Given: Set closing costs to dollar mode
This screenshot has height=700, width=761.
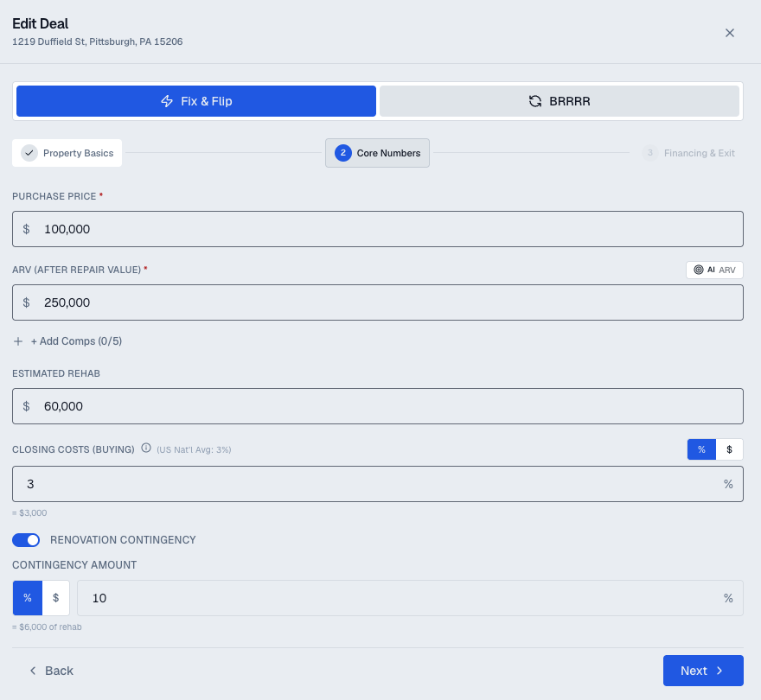Looking at the screenshot, I should coord(729,449).
